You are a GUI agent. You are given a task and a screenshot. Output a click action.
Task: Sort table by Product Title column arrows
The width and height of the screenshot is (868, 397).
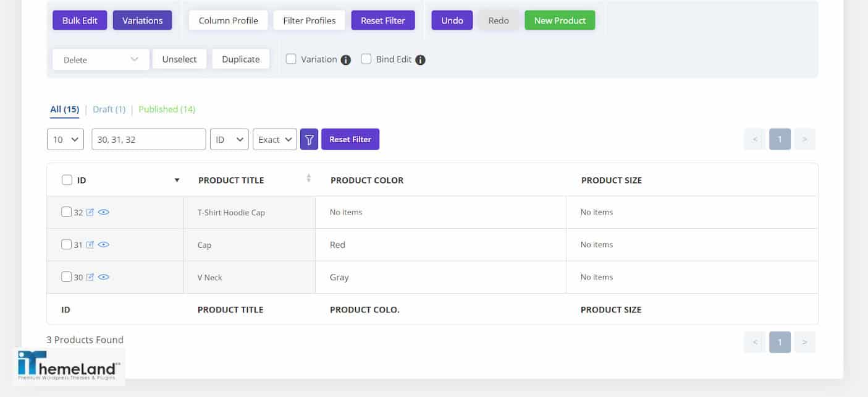click(309, 179)
